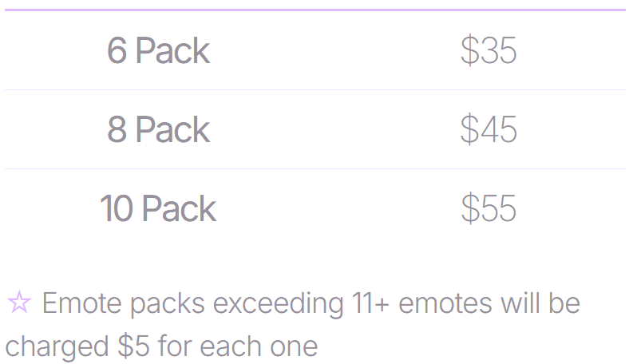Click the word emotes after 11+

[x=445, y=303]
